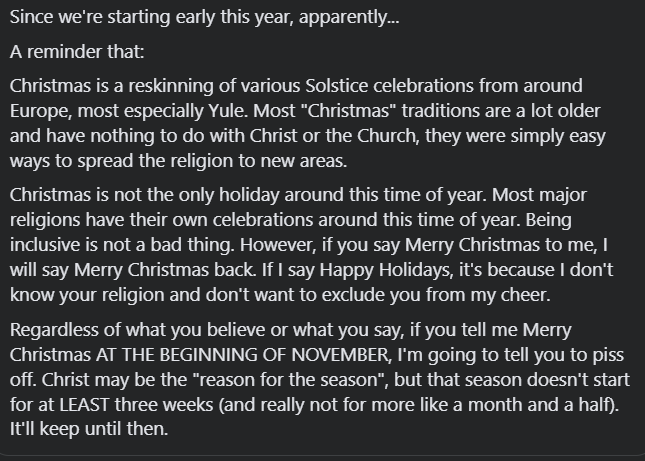Click the quoted word "Christmas" traditions
The width and height of the screenshot is (645, 461).
click(x=348, y=111)
